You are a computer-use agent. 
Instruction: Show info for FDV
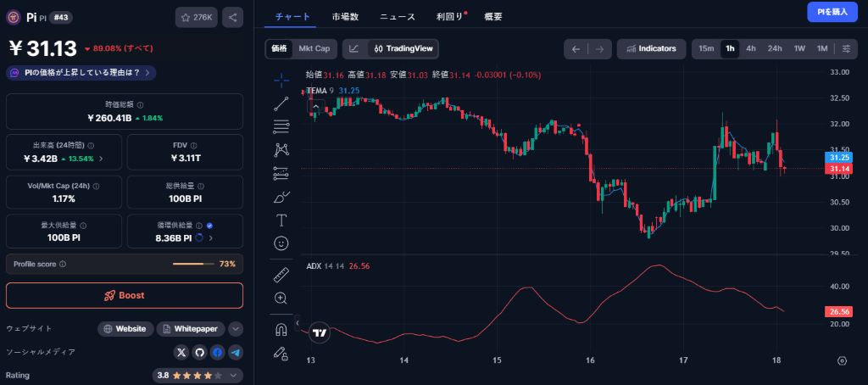(x=194, y=146)
